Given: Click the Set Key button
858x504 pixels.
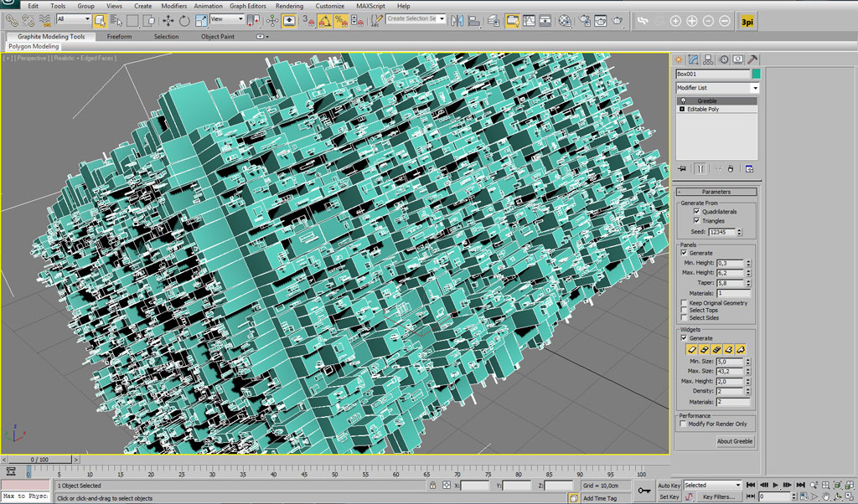Looking at the screenshot, I should click(669, 497).
